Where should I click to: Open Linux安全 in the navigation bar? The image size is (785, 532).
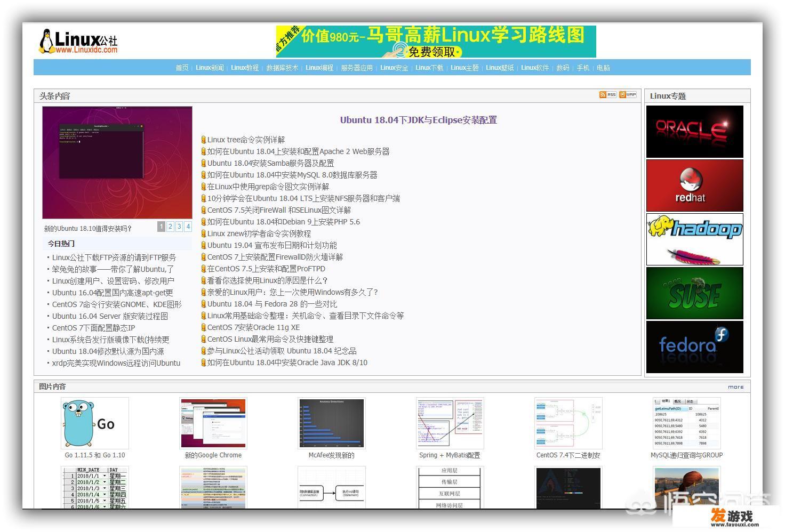coord(394,68)
